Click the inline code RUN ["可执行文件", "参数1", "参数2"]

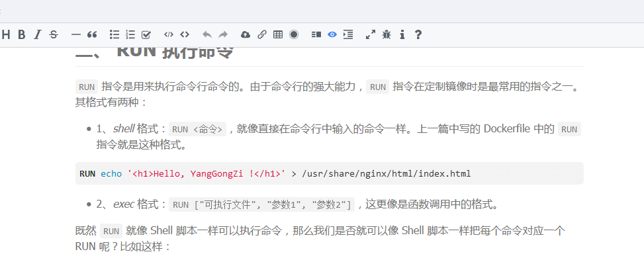coord(261,204)
